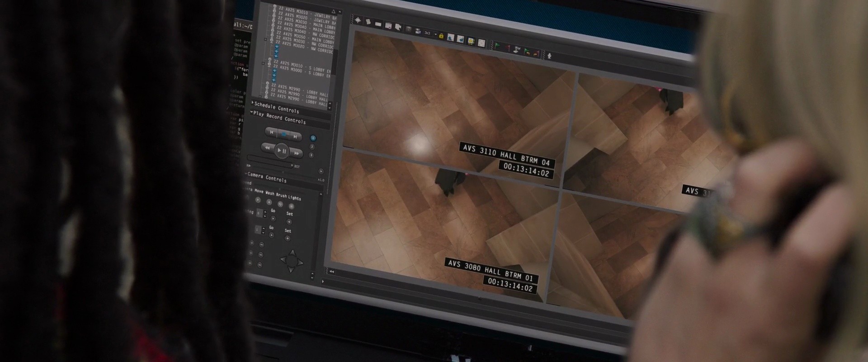Select the Brush tab in Camera Controls
The height and width of the screenshot is (362, 868).
pyautogui.click(x=282, y=196)
